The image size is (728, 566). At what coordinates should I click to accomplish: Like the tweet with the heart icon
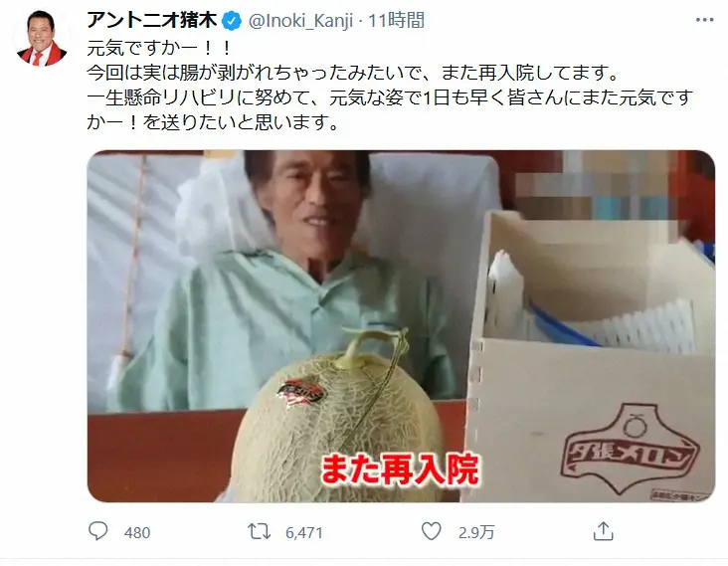point(431,531)
